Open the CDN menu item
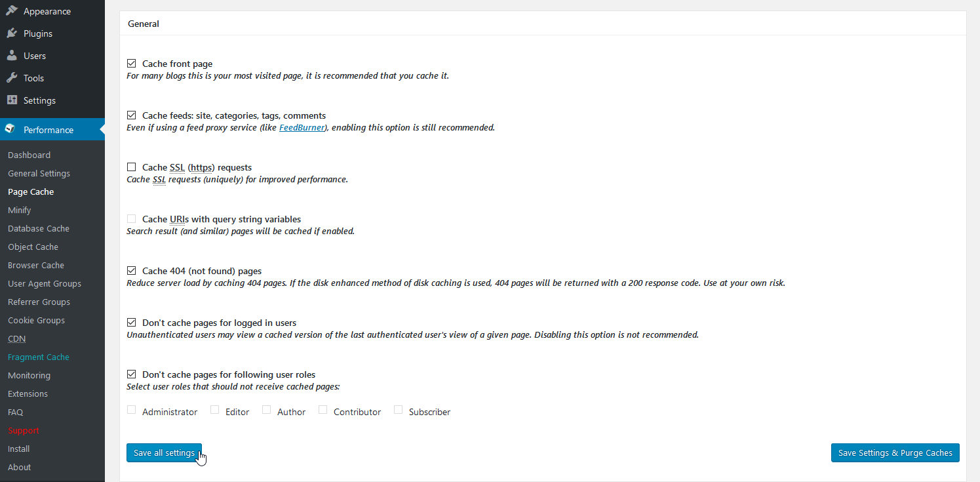Viewport: 980px width, 482px height. pos(17,339)
